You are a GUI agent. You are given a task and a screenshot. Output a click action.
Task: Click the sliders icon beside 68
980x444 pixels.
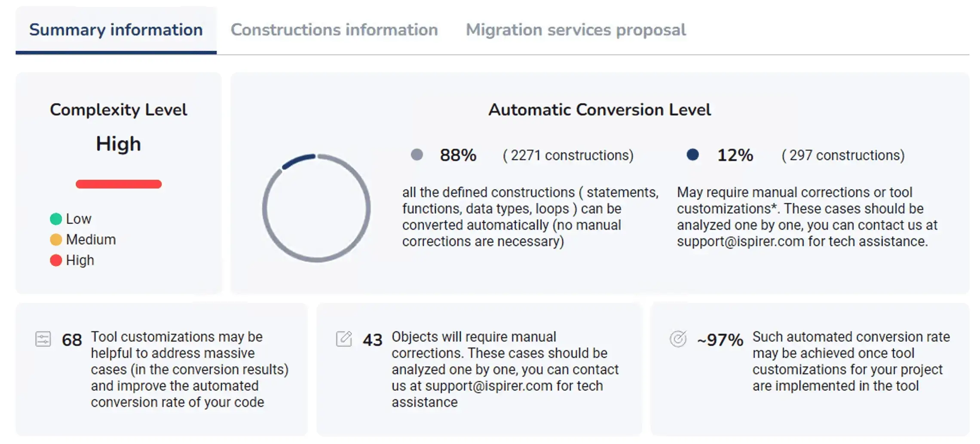[x=43, y=339]
